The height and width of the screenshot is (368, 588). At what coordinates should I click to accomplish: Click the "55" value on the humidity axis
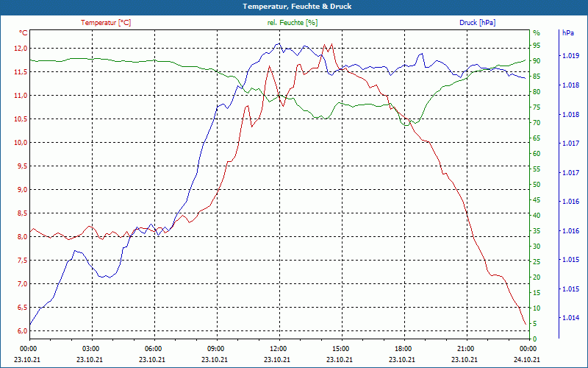(537, 169)
